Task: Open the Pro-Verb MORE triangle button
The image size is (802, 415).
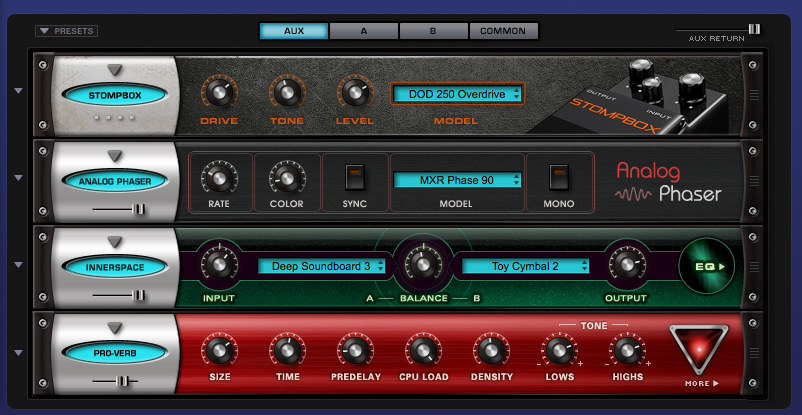Action: [699, 348]
